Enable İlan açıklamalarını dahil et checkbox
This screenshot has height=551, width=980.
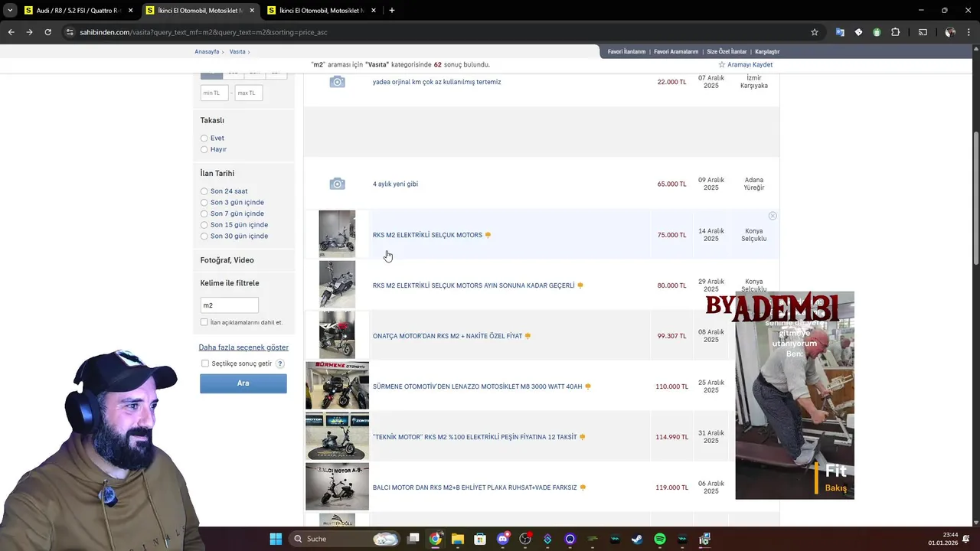click(204, 322)
